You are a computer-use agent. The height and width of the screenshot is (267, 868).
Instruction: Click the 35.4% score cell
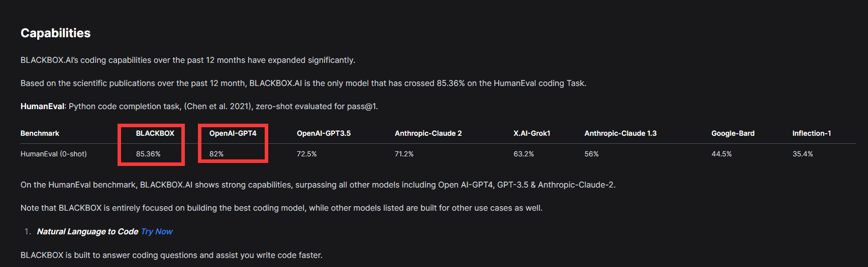coord(803,154)
